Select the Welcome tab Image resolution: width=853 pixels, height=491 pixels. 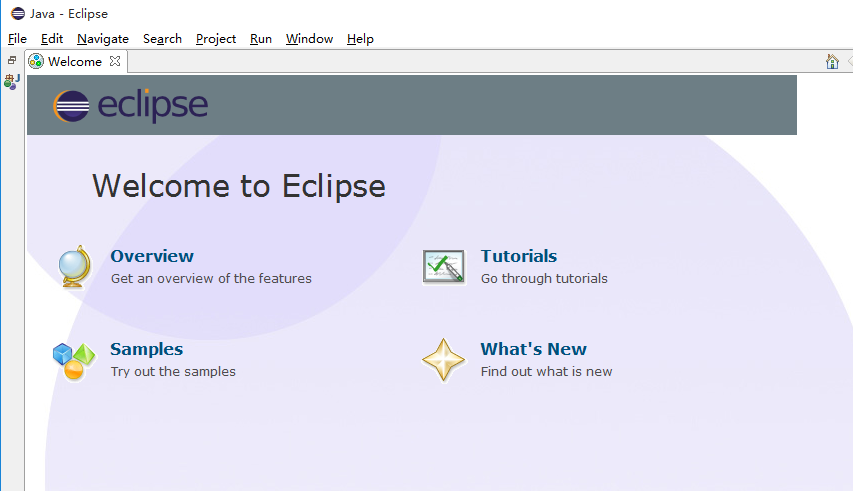(74, 62)
